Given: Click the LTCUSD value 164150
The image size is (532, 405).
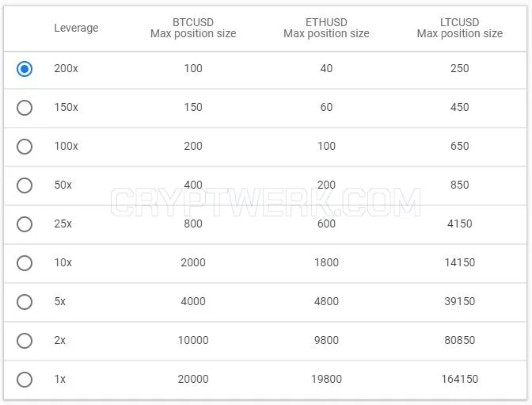Looking at the screenshot, I should click(x=460, y=379).
